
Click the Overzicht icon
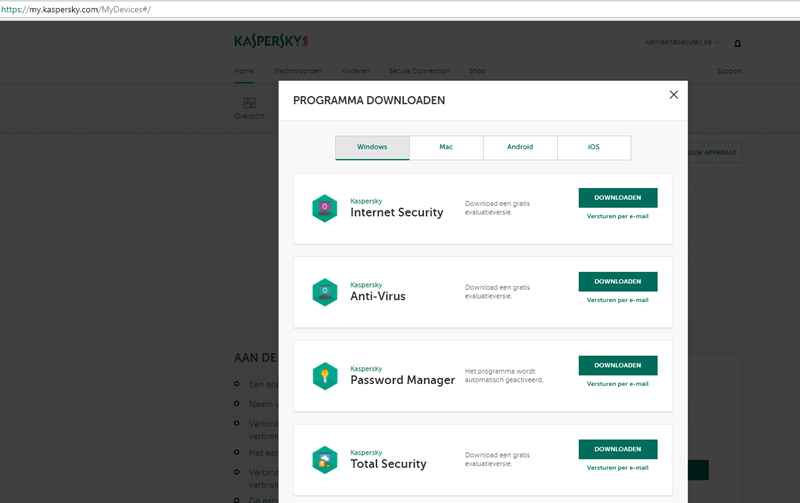249,103
